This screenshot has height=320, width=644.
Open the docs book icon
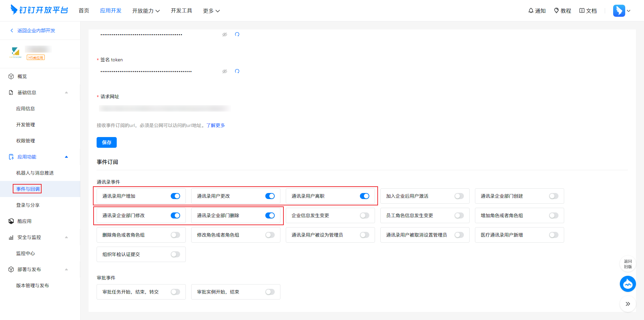point(582,11)
